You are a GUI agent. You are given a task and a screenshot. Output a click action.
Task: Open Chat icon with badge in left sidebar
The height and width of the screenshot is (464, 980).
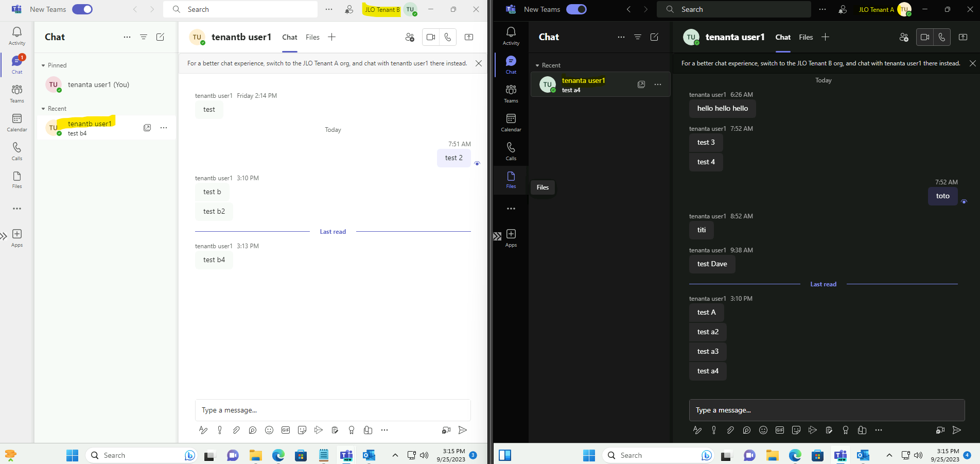17,65
